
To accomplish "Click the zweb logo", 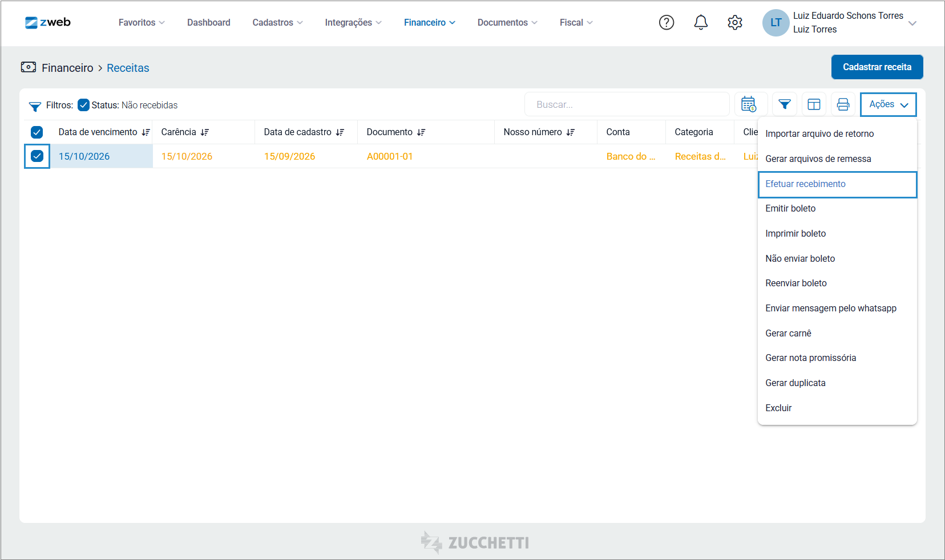I will coord(48,22).
